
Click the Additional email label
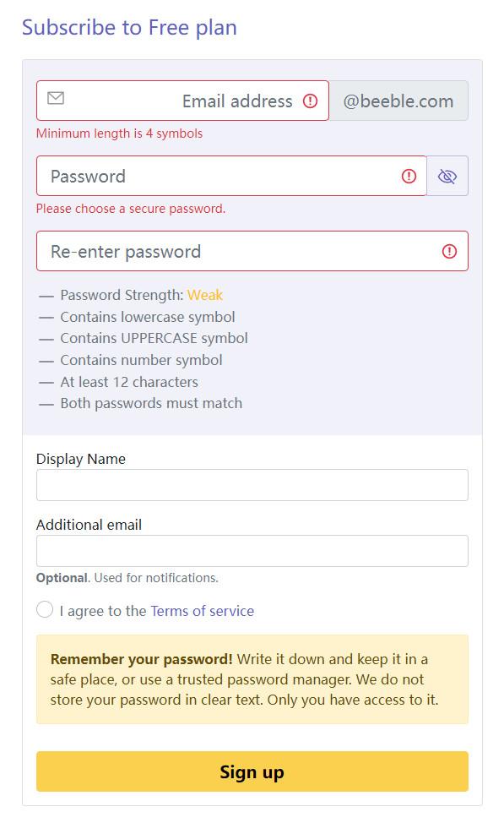[89, 525]
